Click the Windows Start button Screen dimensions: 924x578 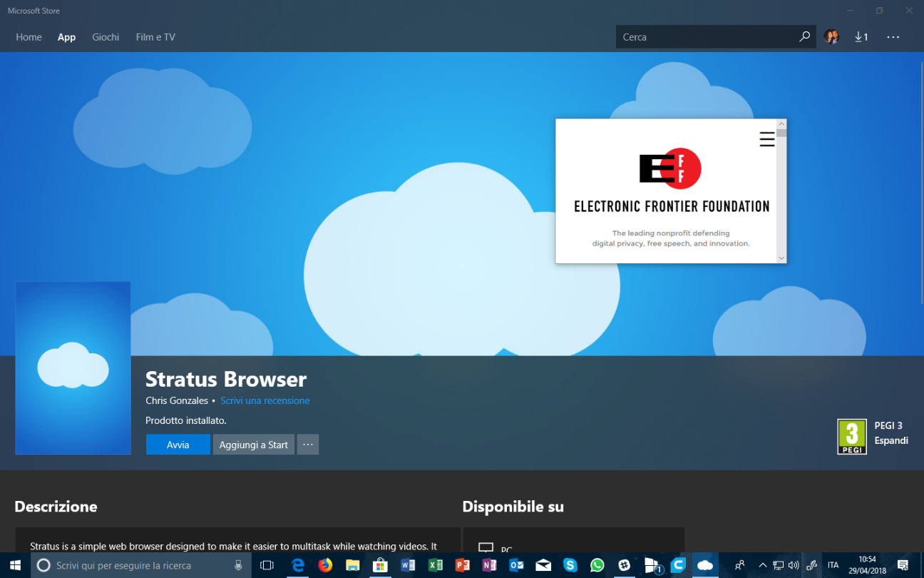tap(15, 565)
